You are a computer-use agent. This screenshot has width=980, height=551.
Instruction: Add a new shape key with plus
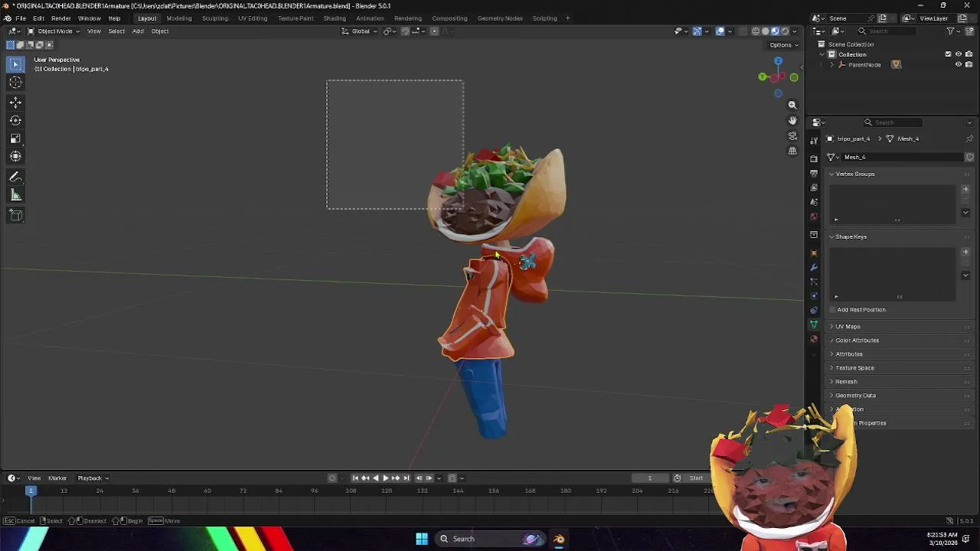(965, 252)
